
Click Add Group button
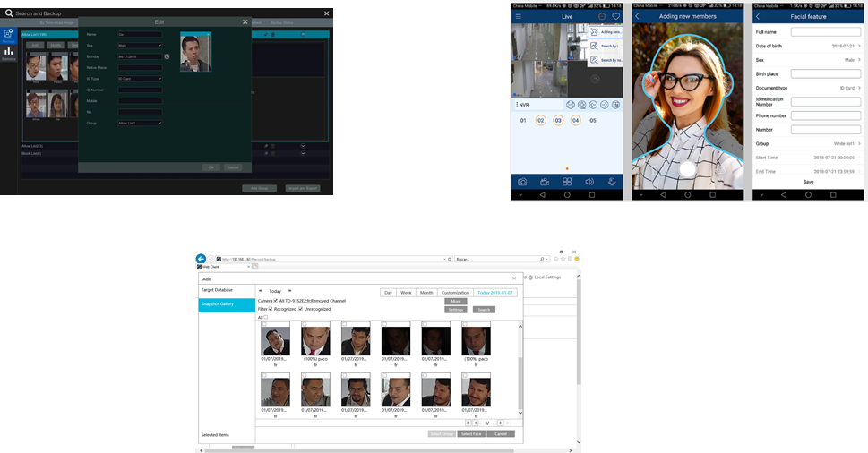[259, 188]
